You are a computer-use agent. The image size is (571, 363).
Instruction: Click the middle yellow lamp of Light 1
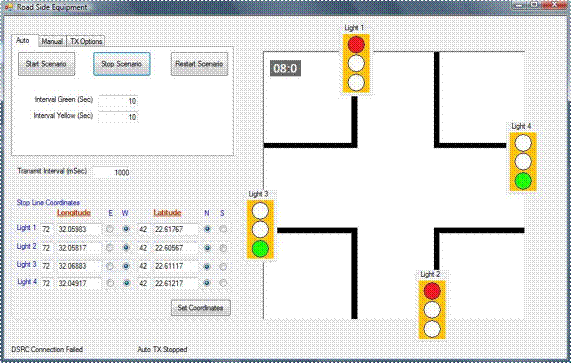coord(356,63)
